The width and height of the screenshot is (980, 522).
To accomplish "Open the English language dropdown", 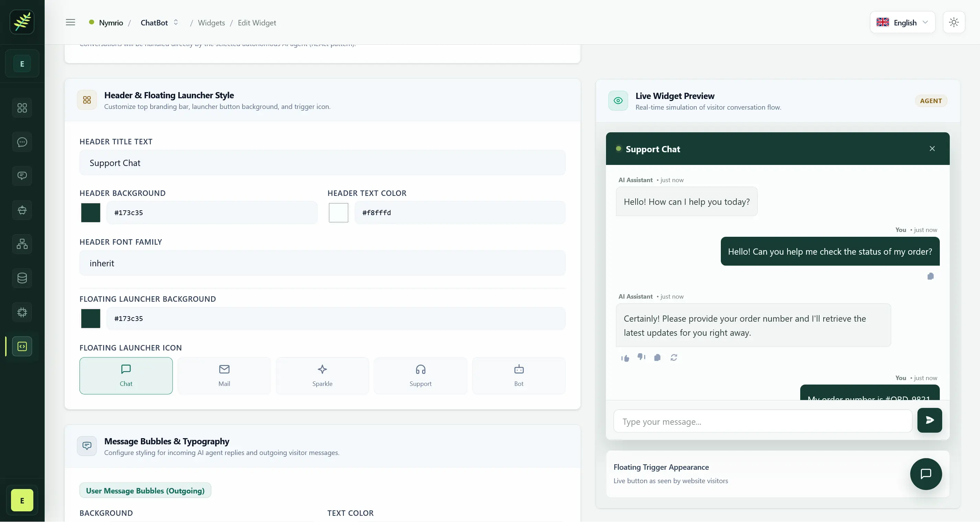I will point(902,22).
